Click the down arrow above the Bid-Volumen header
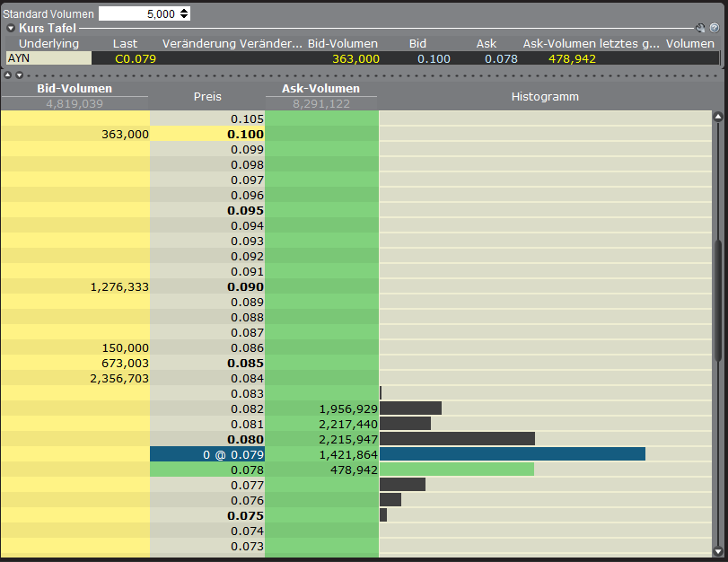The width and height of the screenshot is (728, 562). point(19,75)
